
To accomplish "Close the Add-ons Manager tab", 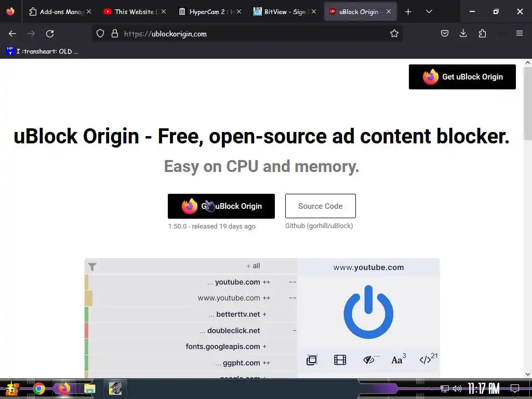I will [89, 11].
